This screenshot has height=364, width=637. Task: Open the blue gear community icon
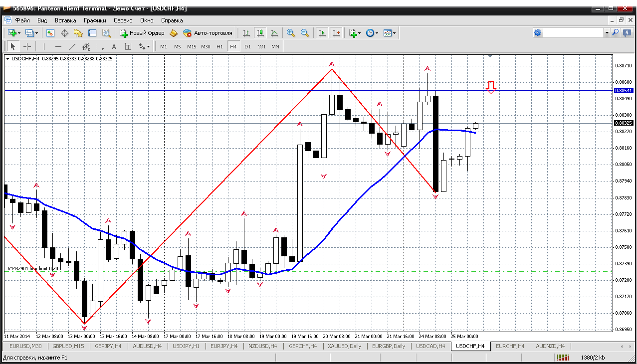click(x=538, y=33)
